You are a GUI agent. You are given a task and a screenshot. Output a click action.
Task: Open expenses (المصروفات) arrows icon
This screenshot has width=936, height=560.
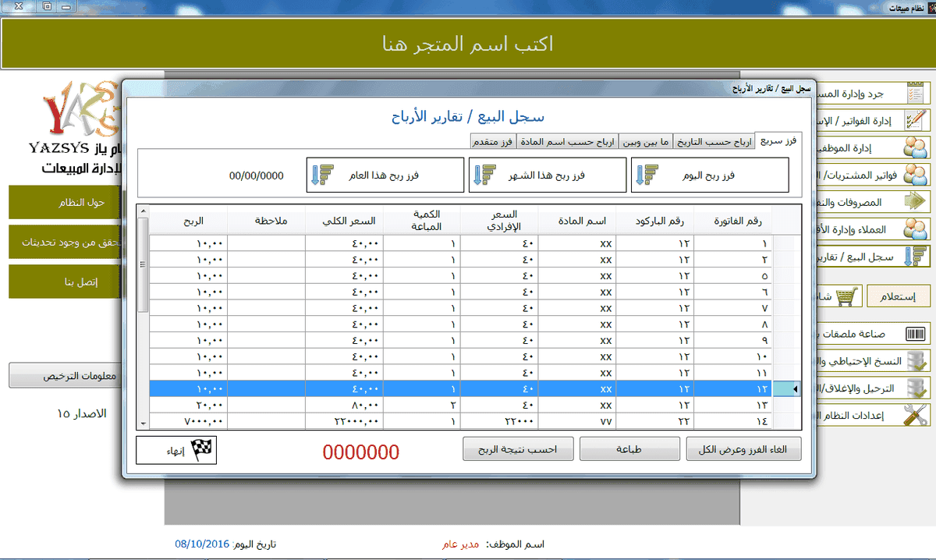click(x=916, y=201)
